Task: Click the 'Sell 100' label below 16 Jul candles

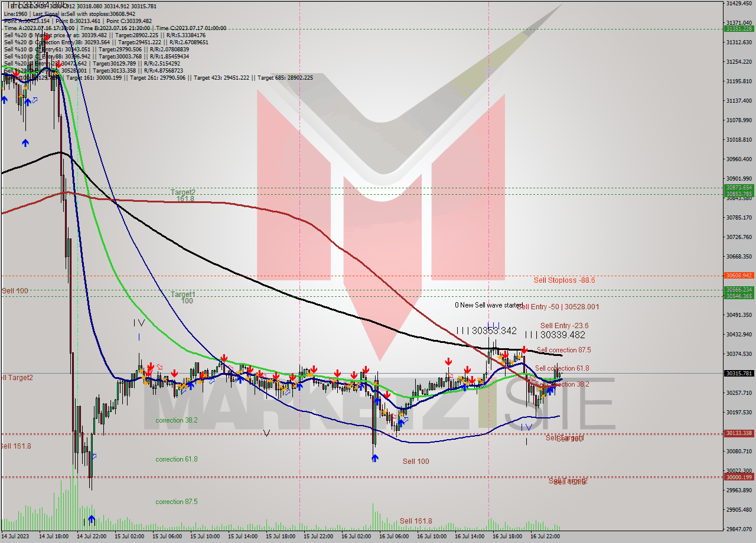Action: pos(416,462)
